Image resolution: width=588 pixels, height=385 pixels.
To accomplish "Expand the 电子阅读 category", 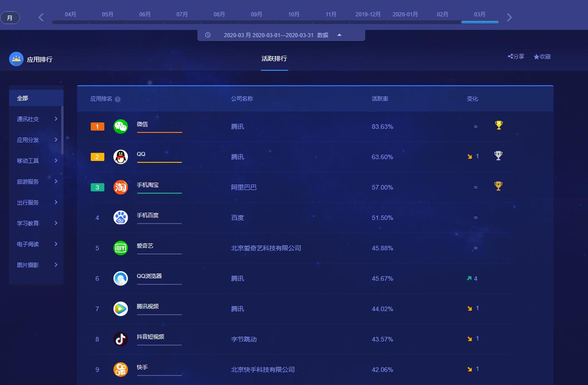I will (36, 244).
